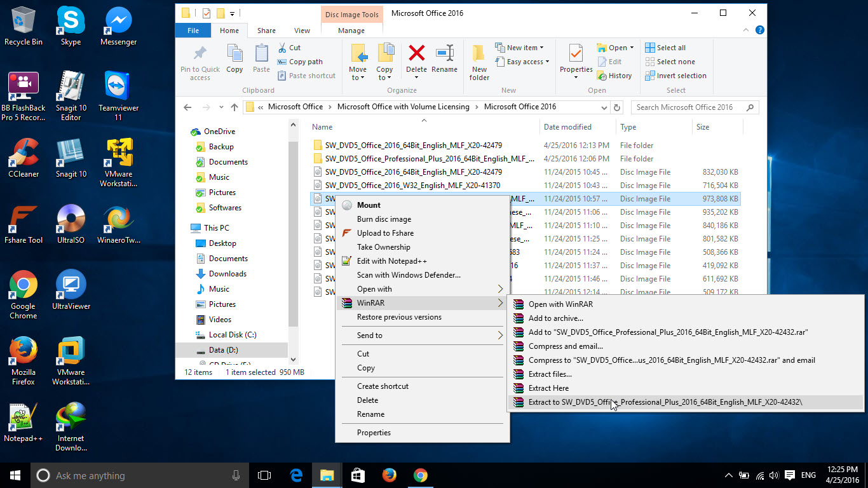The width and height of the screenshot is (868, 488).
Task: Choose Properties in context menu
Action: pos(423,433)
